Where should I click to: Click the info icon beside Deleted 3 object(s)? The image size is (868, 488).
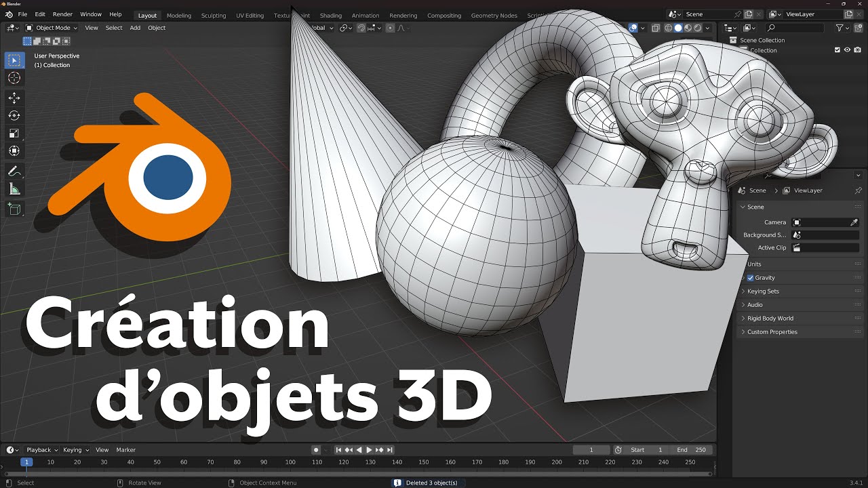tap(398, 483)
